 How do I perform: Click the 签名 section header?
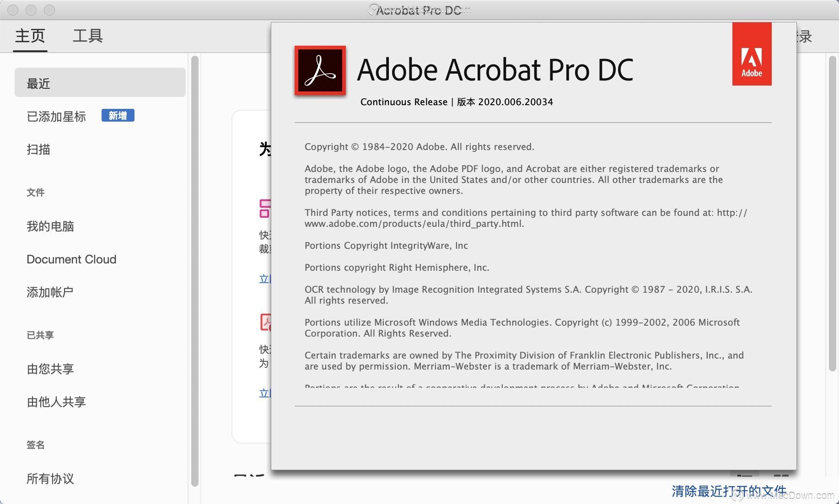point(36,445)
